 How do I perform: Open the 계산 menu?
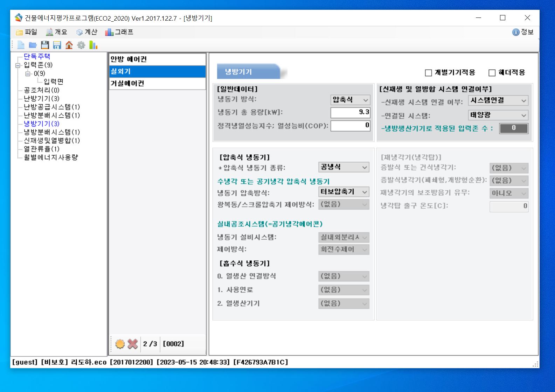[87, 32]
